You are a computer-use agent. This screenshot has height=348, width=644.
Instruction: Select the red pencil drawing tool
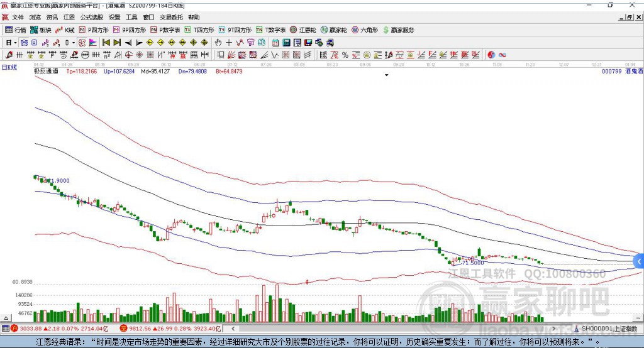(x=9, y=55)
